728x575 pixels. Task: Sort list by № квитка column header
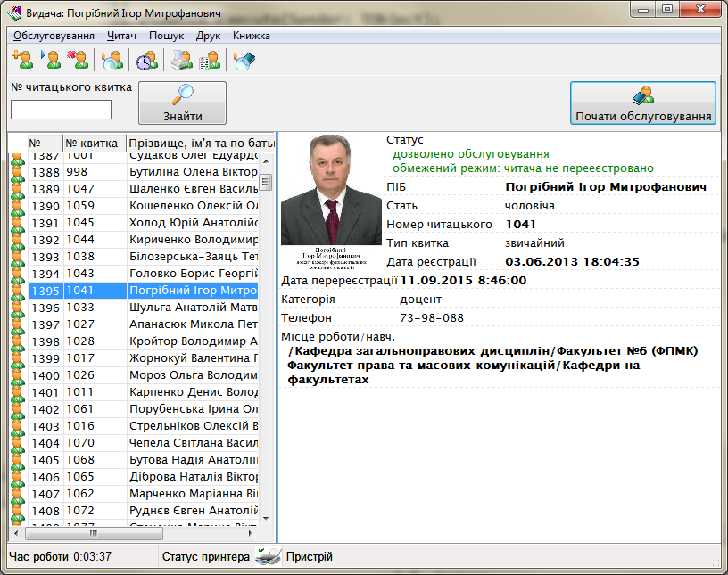pyautogui.click(x=93, y=143)
